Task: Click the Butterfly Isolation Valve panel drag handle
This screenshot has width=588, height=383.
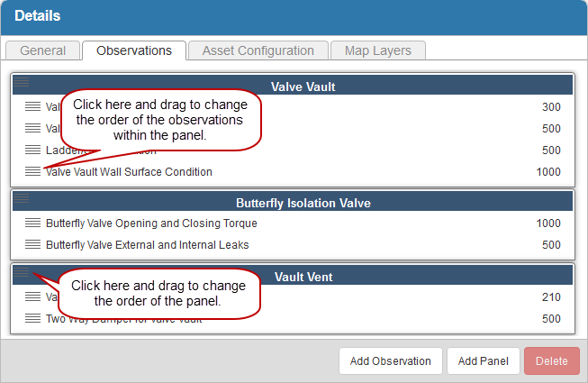Action: pos(22,198)
